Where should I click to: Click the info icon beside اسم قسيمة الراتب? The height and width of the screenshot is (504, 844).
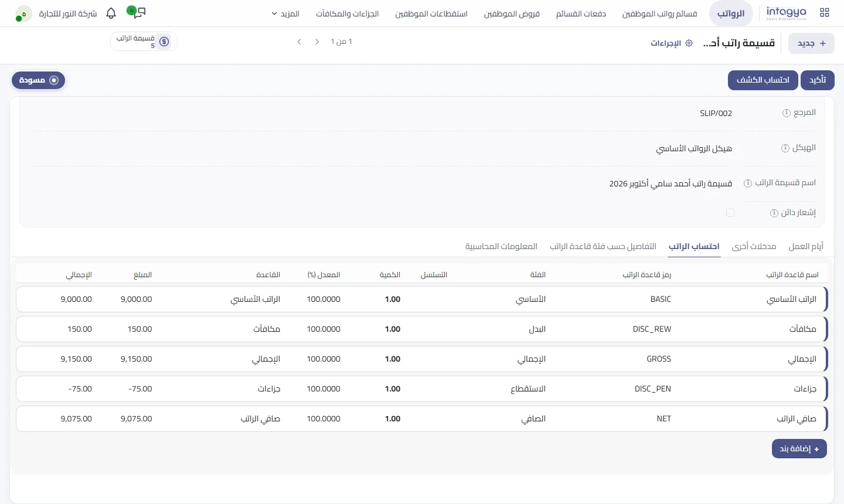pyautogui.click(x=748, y=183)
